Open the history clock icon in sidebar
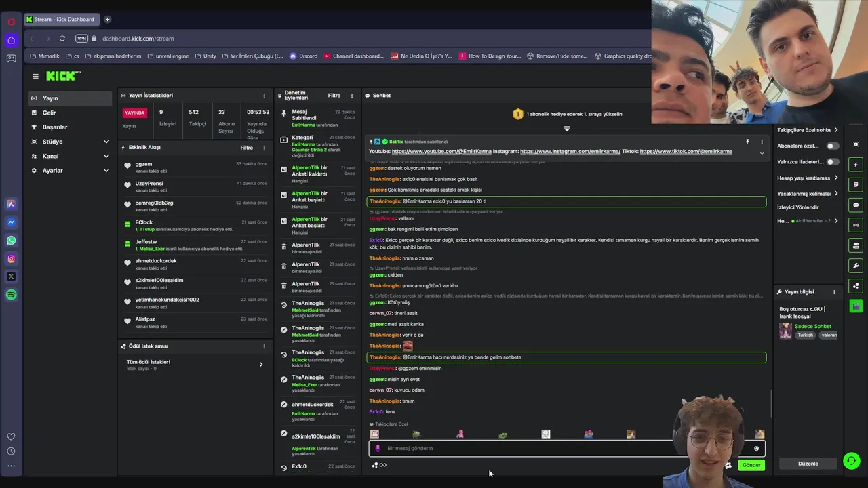868x488 pixels. [x=11, y=451]
